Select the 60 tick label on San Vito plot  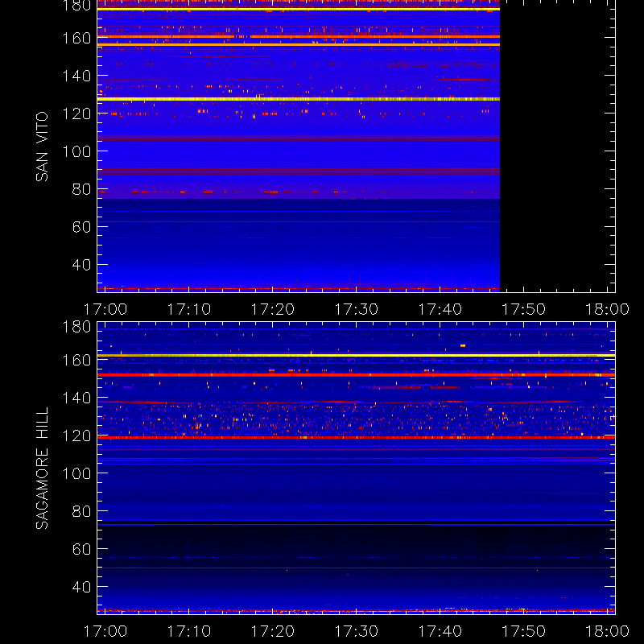click(x=81, y=227)
